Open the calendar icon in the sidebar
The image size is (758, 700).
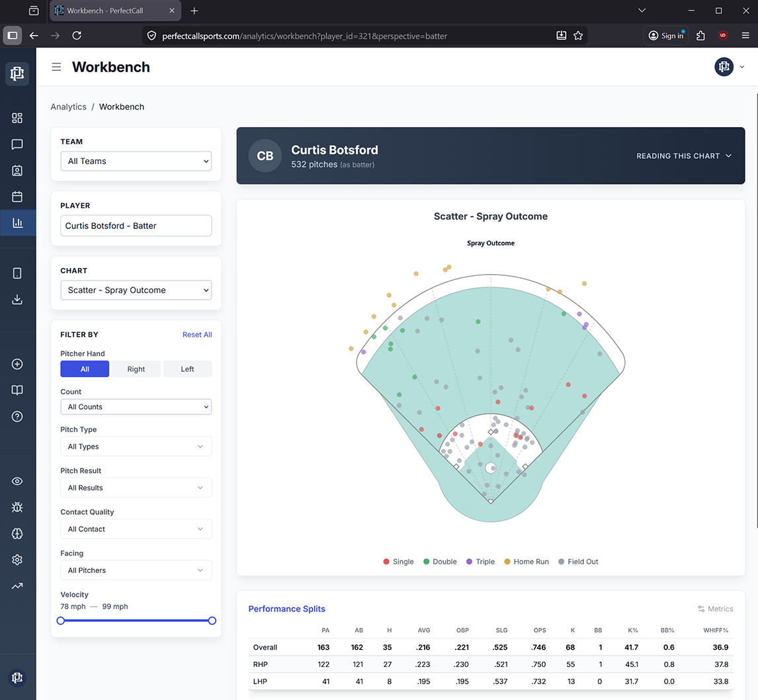(x=17, y=197)
